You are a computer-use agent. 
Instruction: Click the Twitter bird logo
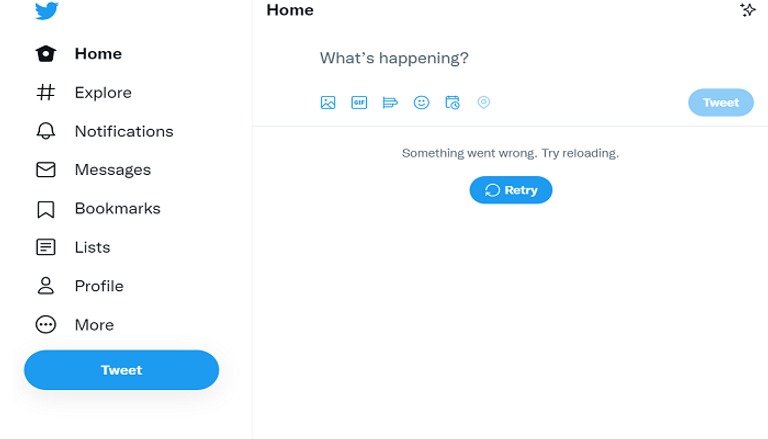[x=46, y=11]
